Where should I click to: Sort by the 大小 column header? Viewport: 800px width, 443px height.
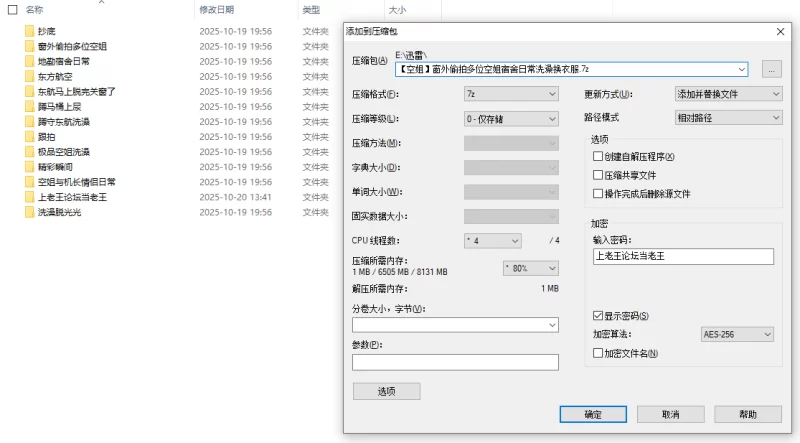397,10
